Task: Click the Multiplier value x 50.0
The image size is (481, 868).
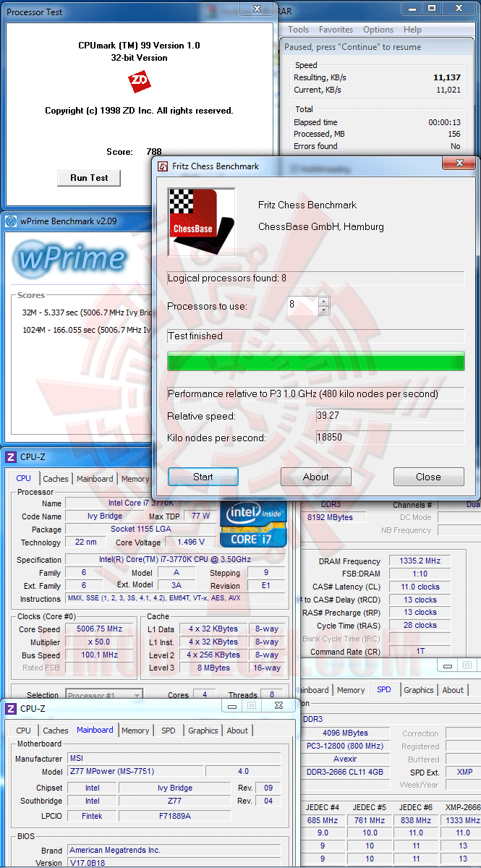Action: pyautogui.click(x=100, y=642)
